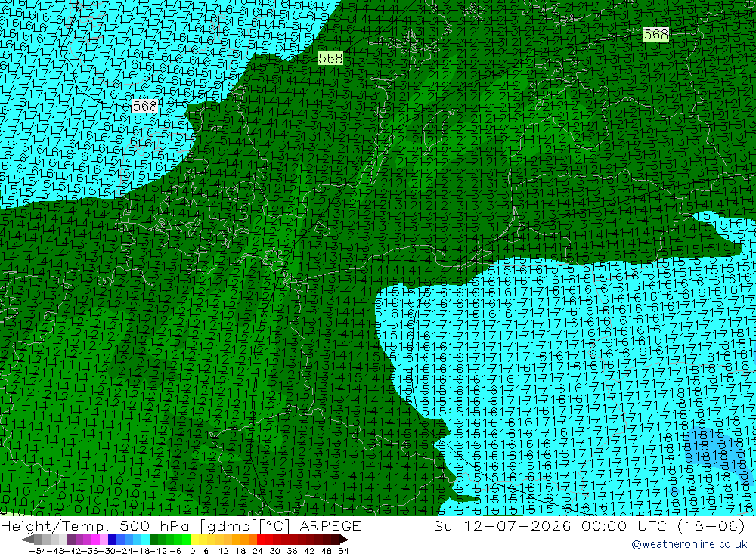Click the '-36' color scale label
This screenshot has height=554, width=756.
pos(88,551)
